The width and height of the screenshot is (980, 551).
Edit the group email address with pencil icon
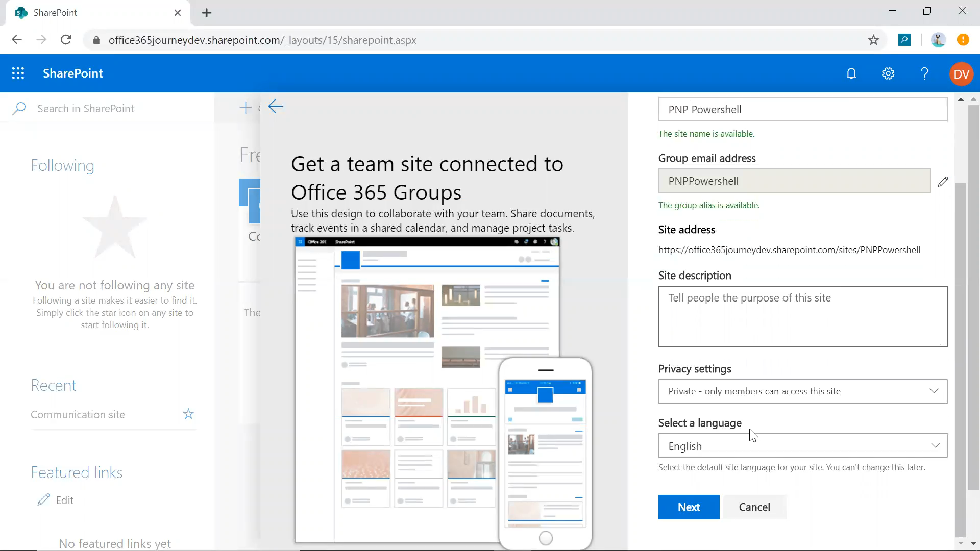point(943,181)
